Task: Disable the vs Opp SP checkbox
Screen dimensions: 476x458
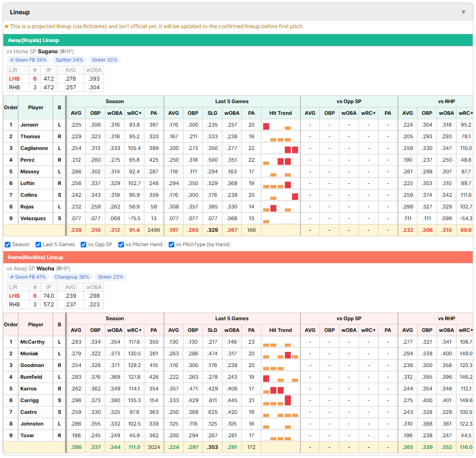Action: click(x=84, y=245)
